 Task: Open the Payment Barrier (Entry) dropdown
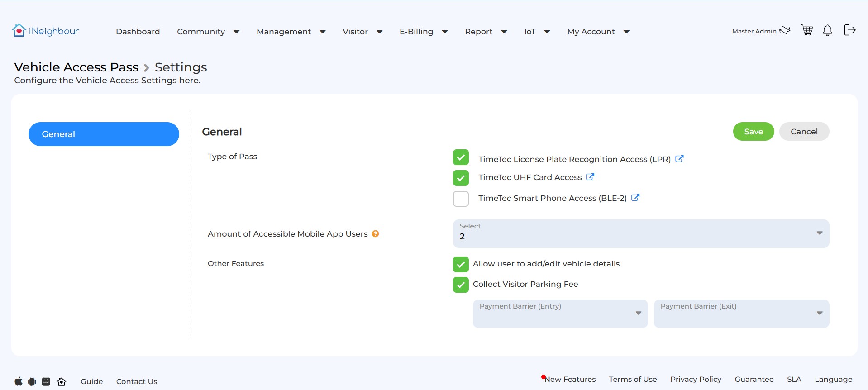(560, 314)
